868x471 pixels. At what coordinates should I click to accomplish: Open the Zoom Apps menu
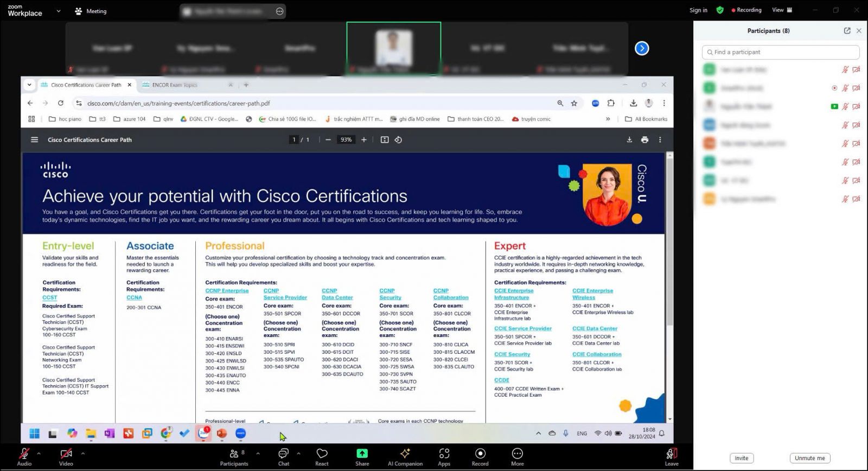point(444,457)
